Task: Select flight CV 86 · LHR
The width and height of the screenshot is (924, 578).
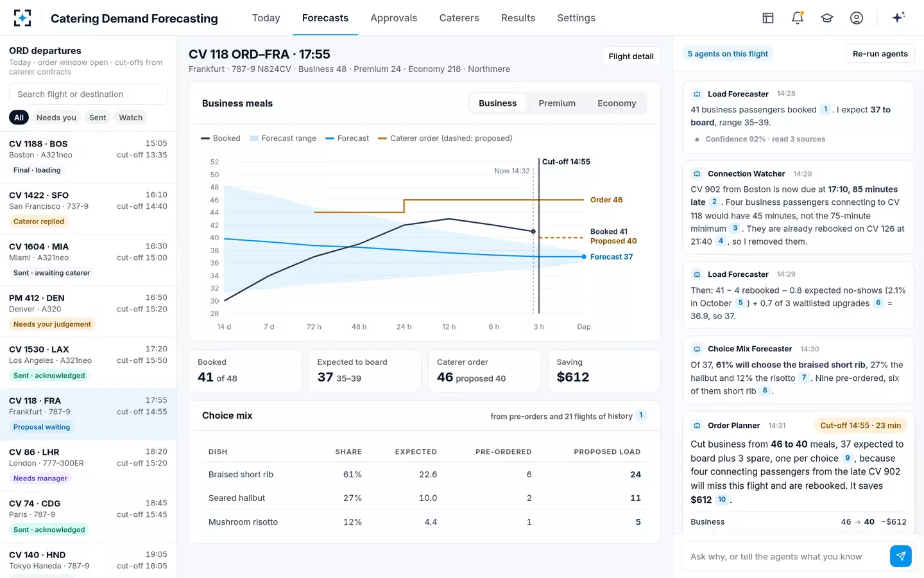Action: (88, 466)
